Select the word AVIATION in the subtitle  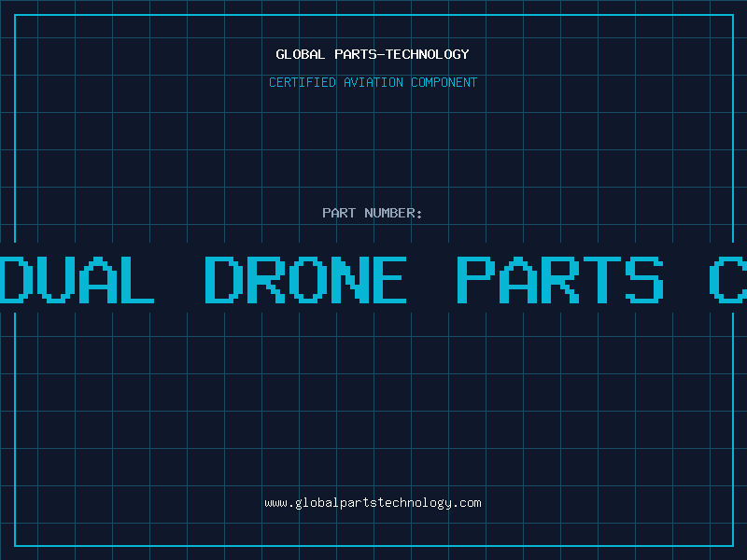pos(373,82)
